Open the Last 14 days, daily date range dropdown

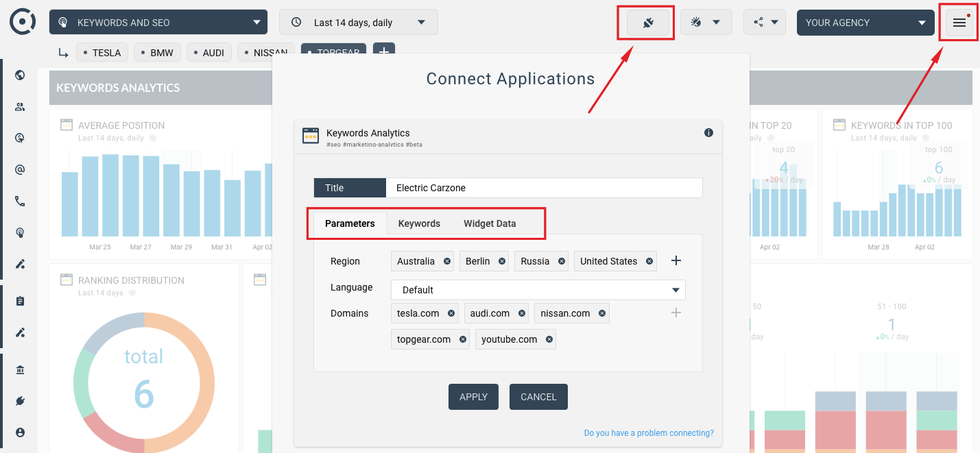(359, 23)
